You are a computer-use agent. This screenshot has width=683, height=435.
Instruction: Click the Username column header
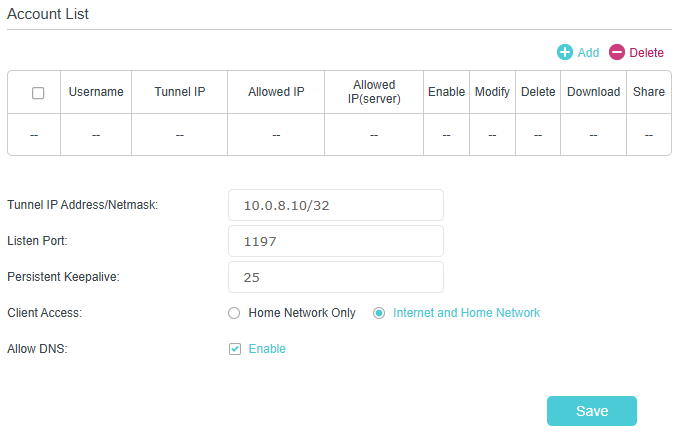(x=96, y=92)
